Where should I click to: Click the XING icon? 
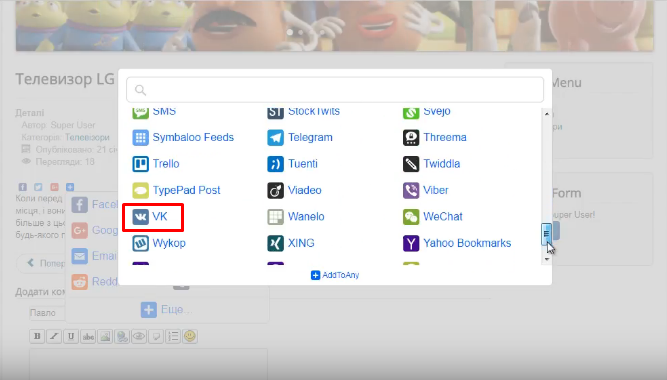[x=276, y=243]
